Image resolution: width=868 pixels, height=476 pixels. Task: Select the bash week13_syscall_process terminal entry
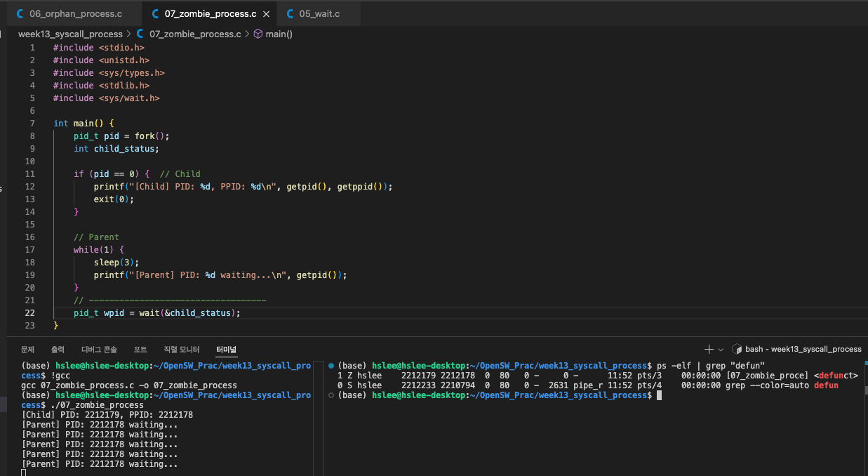click(x=796, y=349)
